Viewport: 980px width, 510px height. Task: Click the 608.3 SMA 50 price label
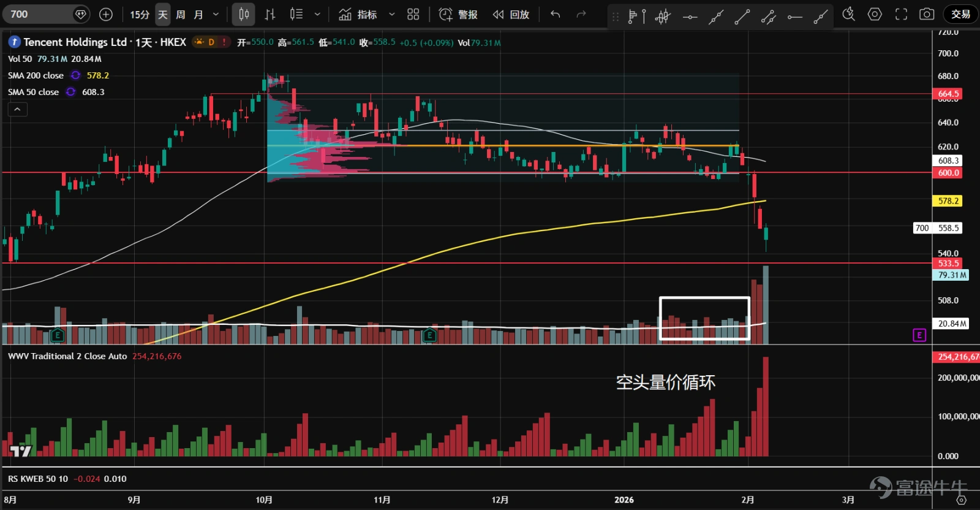click(x=948, y=161)
